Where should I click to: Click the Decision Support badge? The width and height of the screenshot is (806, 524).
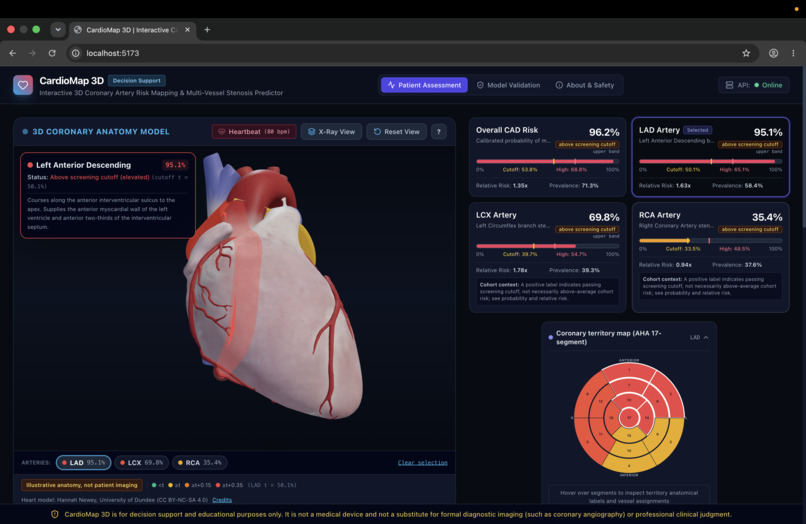coord(137,81)
